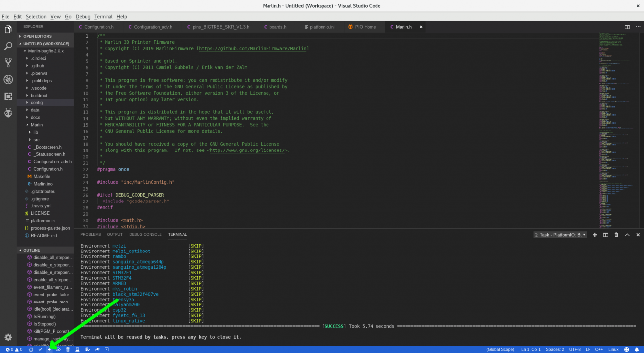Image resolution: width=644 pixels, height=353 pixels.
Task: Split the editor to the right
Action: [x=627, y=27]
